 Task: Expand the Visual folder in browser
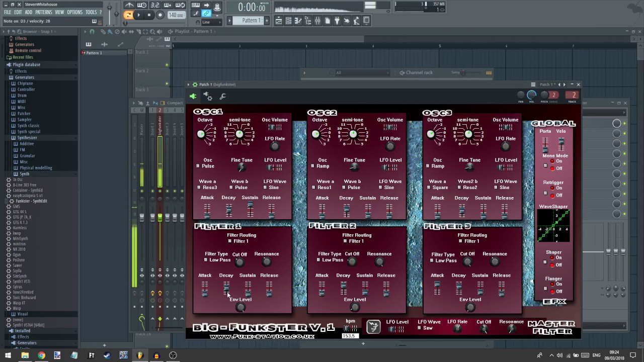coord(22,314)
